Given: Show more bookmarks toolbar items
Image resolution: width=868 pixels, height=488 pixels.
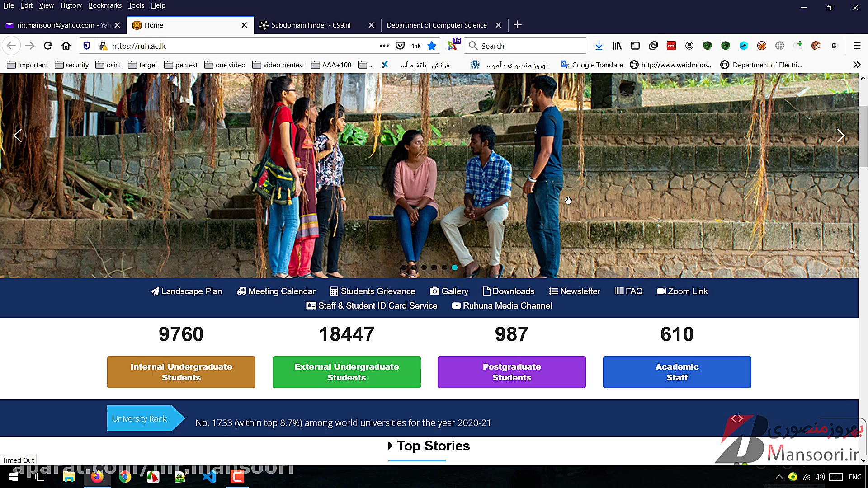Looking at the screenshot, I should [856, 65].
